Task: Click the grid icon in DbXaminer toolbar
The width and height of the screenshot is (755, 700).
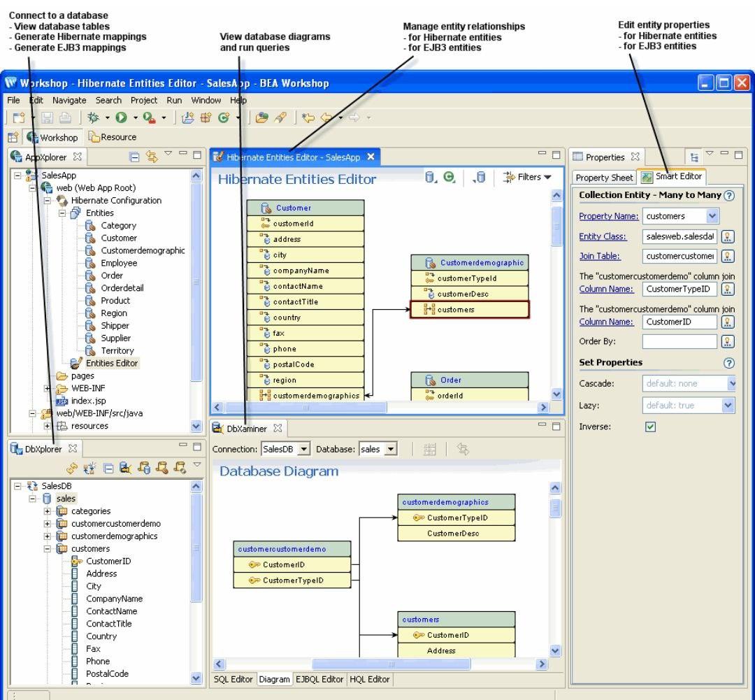Action: 429,449
